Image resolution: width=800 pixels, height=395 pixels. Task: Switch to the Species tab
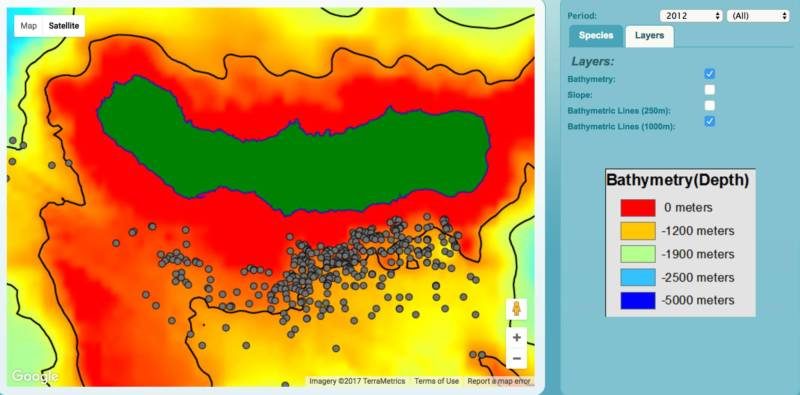coord(596,36)
